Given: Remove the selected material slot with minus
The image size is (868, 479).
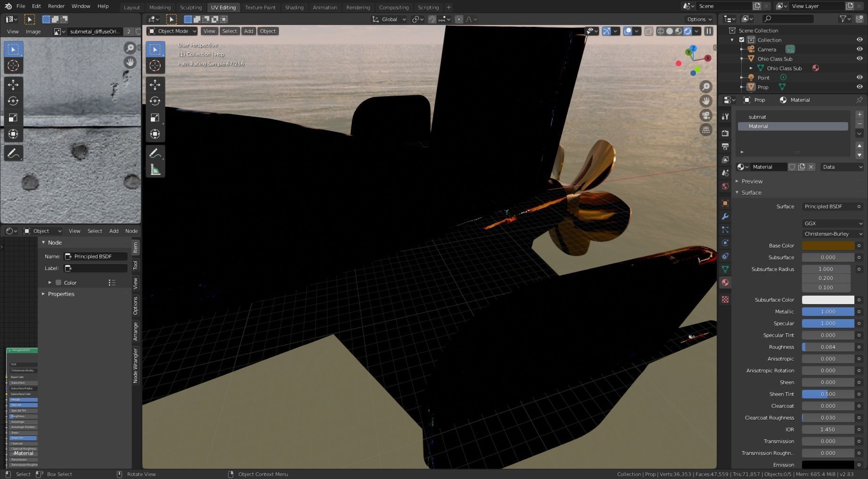Looking at the screenshot, I should [x=860, y=124].
